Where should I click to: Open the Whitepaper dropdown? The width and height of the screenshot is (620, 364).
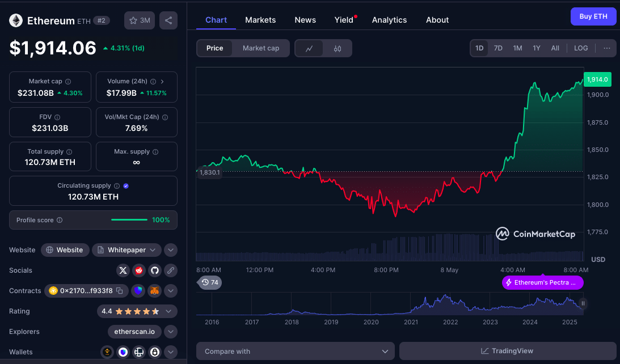126,250
